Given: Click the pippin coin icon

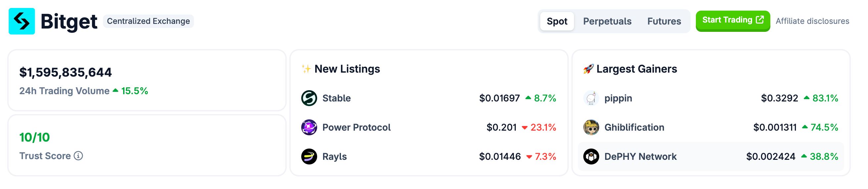Looking at the screenshot, I should [591, 98].
